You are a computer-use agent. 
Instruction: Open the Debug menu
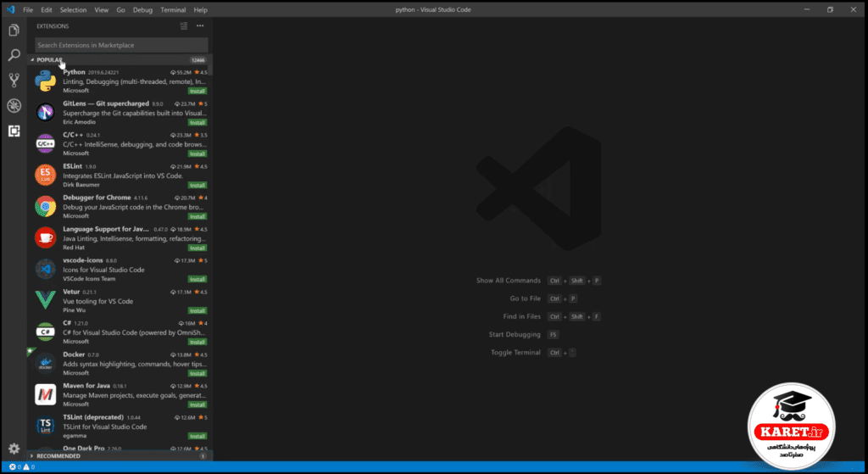pyautogui.click(x=142, y=10)
